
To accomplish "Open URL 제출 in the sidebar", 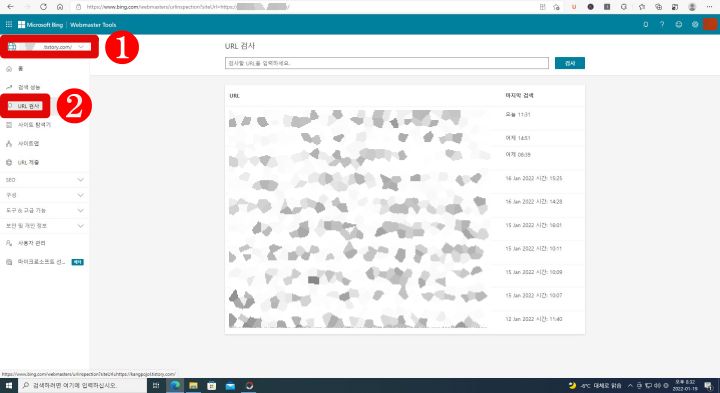I will click(28, 163).
